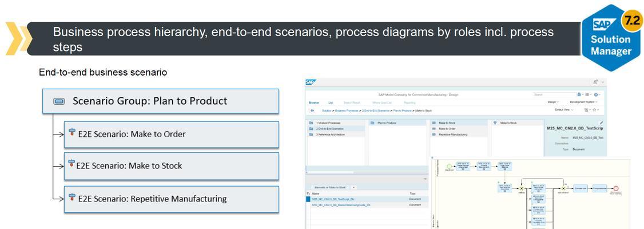Open the list layout settings icon
The width and height of the screenshot is (644, 229).
tap(587, 94)
